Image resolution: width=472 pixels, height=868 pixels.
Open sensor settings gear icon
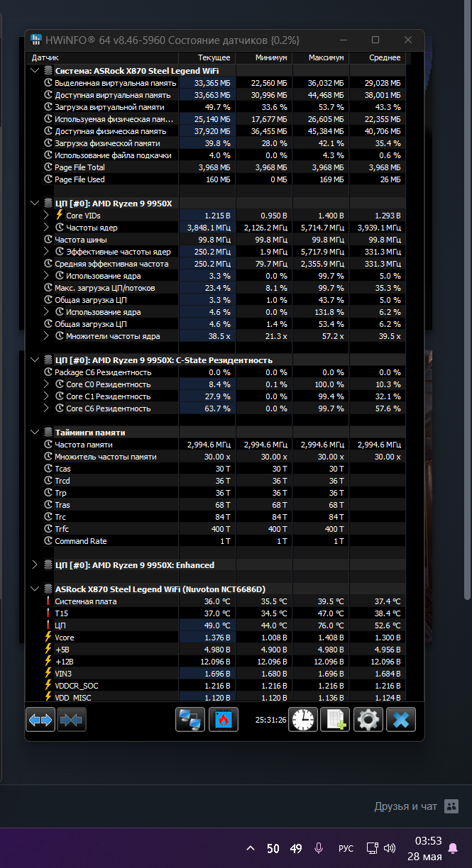pos(368,719)
